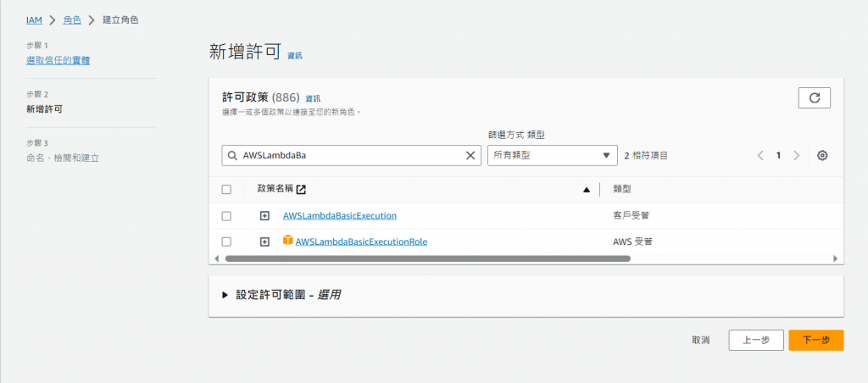The height and width of the screenshot is (383, 868).
Task: Clear the search field with X icon
Action: [x=470, y=156]
